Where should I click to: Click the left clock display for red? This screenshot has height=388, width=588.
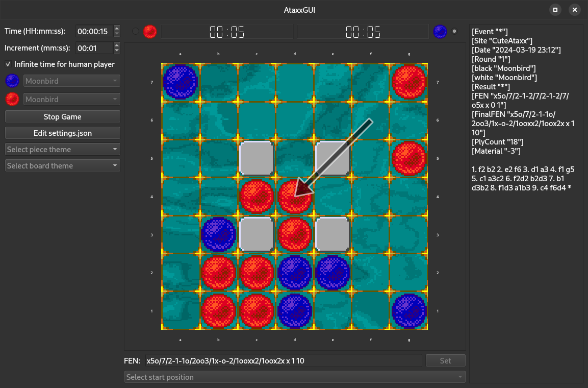[x=227, y=32]
